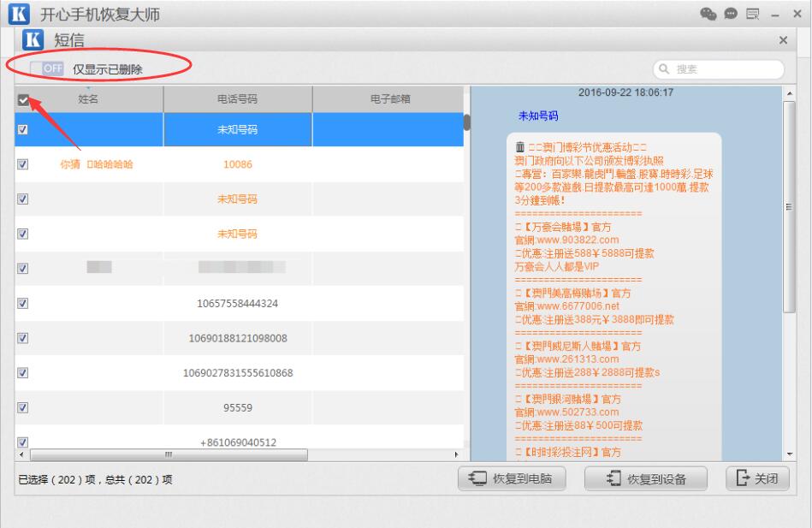Click list horizontal scrollbar right arrow
Viewport: 812px width, 528px height.
point(456,454)
